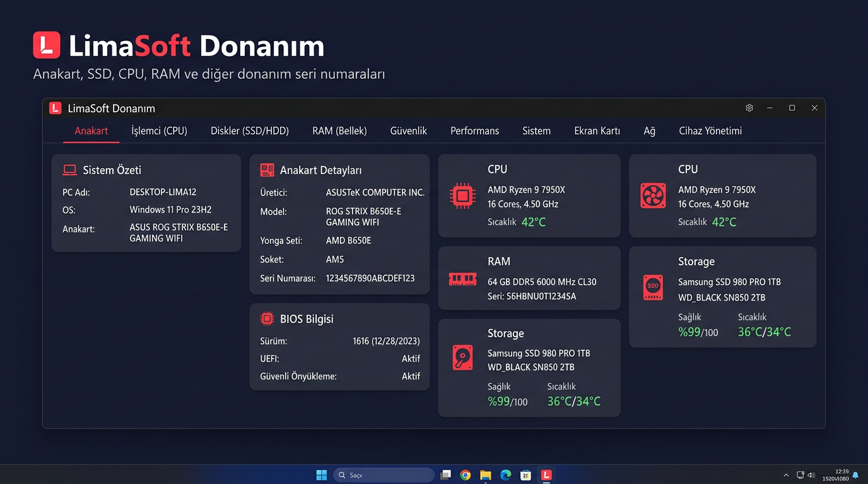Screen dimensions: 868x484
Task: Click the OS value Windows 11 Pro 23H2
Action: (170, 210)
